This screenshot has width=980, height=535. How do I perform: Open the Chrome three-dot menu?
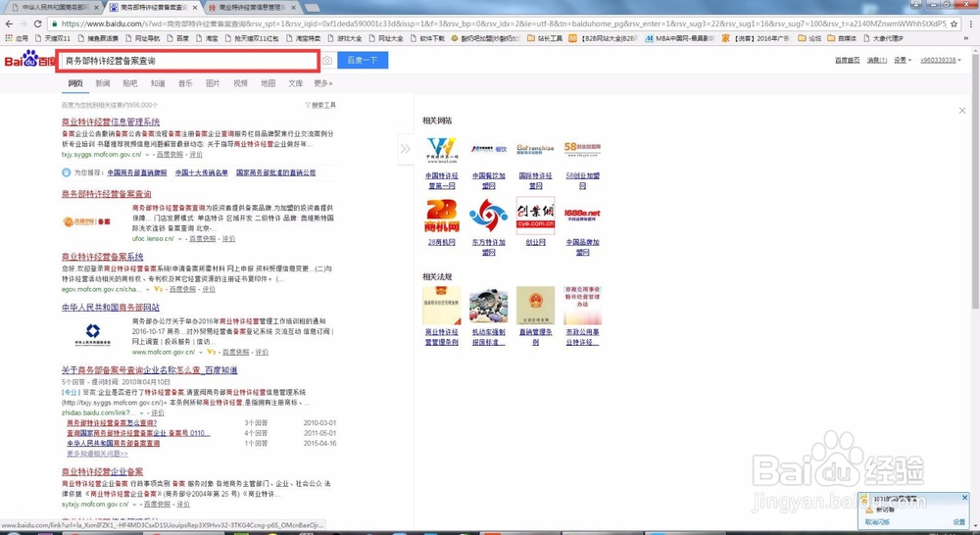(970, 24)
